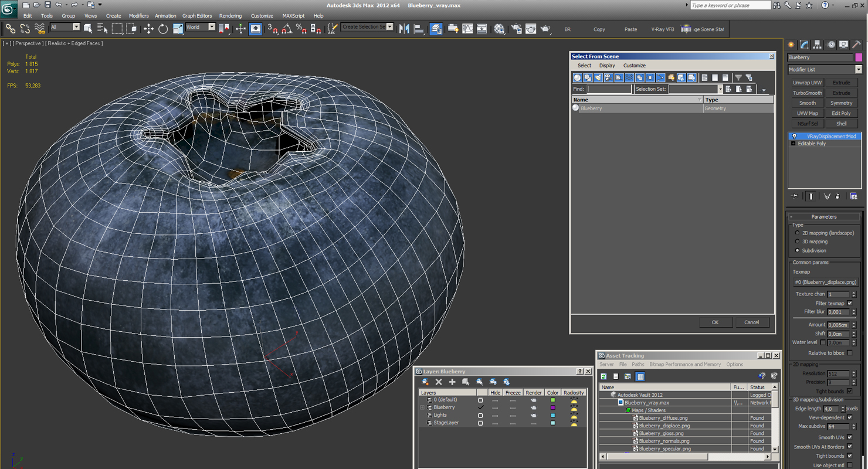Expand Editable Poly in modifier stack

coord(794,144)
